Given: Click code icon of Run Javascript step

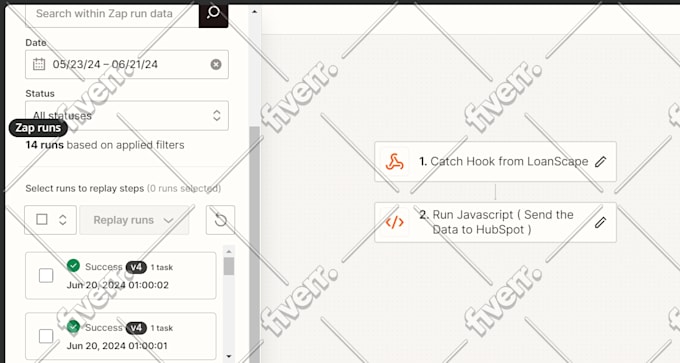Looking at the screenshot, I should (395, 222).
